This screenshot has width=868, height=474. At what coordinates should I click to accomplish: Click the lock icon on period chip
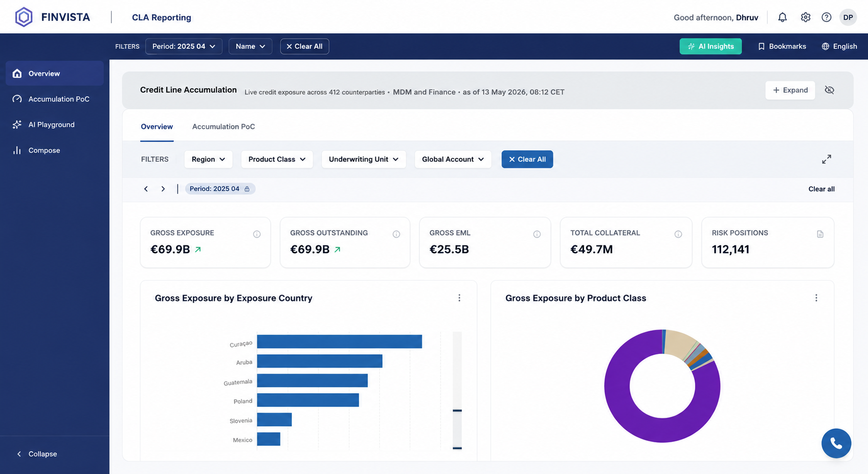click(247, 189)
